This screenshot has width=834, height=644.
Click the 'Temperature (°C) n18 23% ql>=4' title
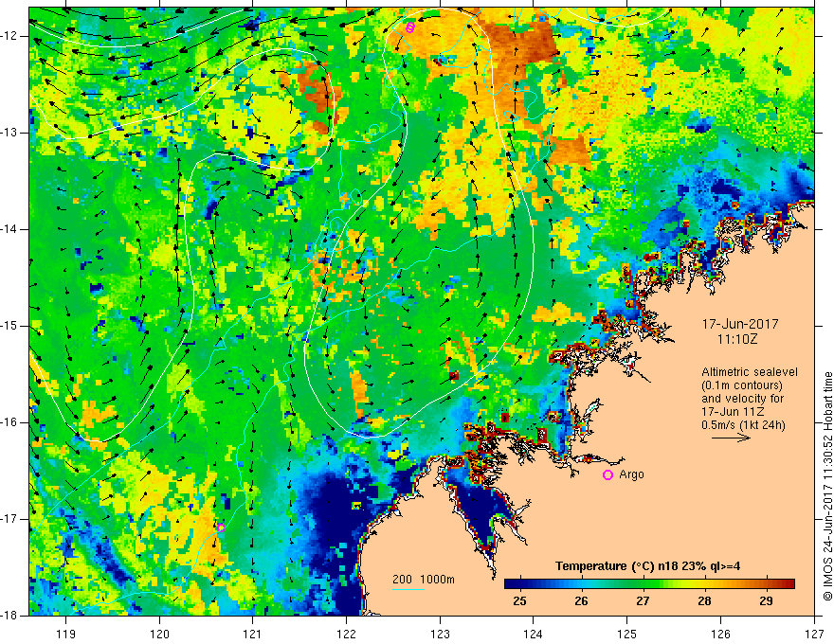pos(647,566)
